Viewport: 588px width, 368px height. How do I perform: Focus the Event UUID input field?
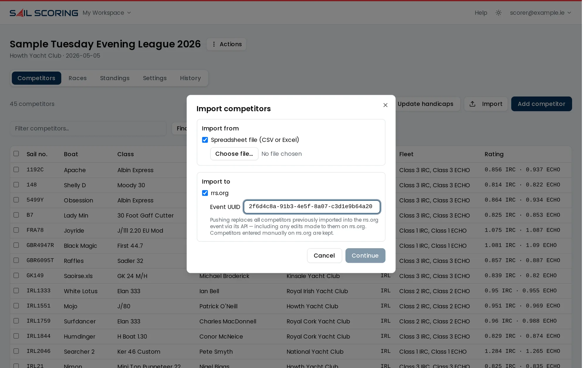point(312,207)
